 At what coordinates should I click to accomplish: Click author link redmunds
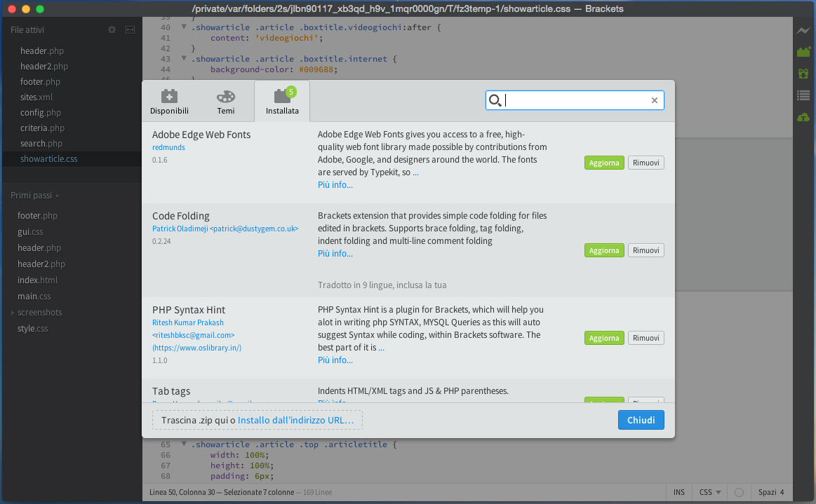tap(168, 147)
